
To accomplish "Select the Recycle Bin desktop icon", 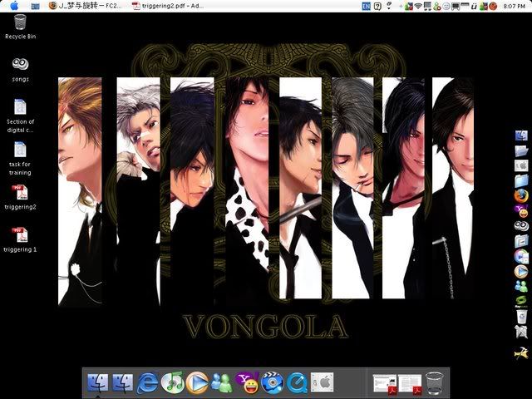I will 20,27.
